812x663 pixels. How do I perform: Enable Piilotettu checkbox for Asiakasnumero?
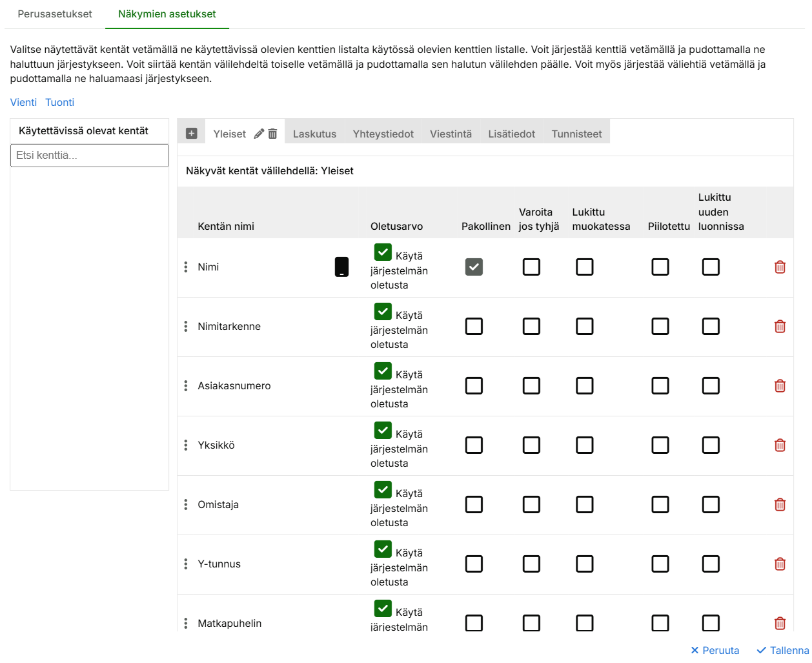tap(660, 386)
